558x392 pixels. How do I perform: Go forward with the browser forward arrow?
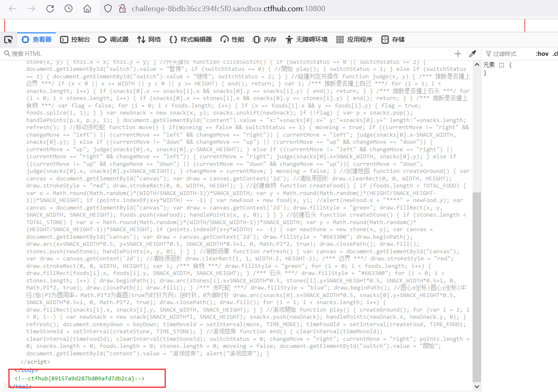(x=31, y=8)
